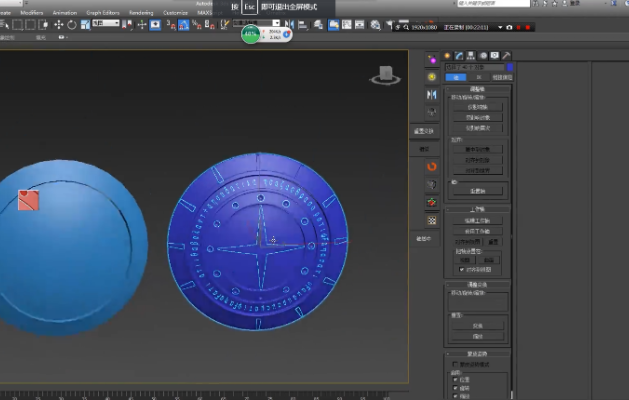The height and width of the screenshot is (400, 629).
Task: Select the Select and Move tool
Action: [x=57, y=24]
